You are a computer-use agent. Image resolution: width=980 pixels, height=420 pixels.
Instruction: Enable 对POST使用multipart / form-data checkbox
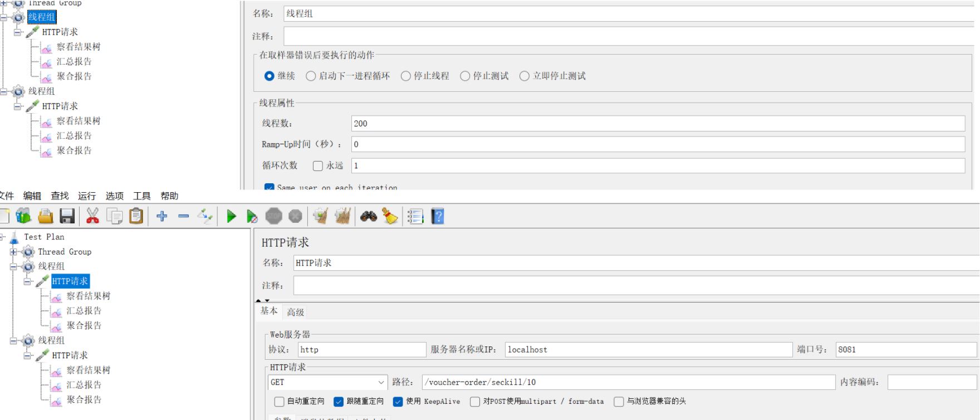tap(475, 402)
